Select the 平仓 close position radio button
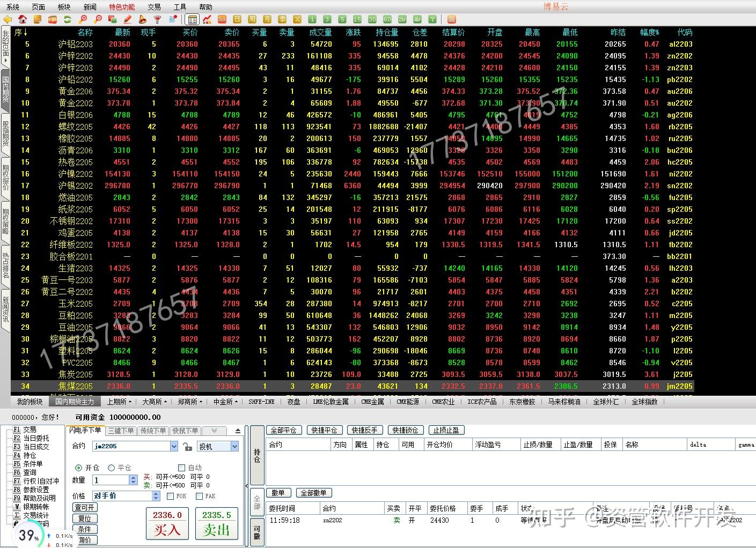 pos(112,468)
